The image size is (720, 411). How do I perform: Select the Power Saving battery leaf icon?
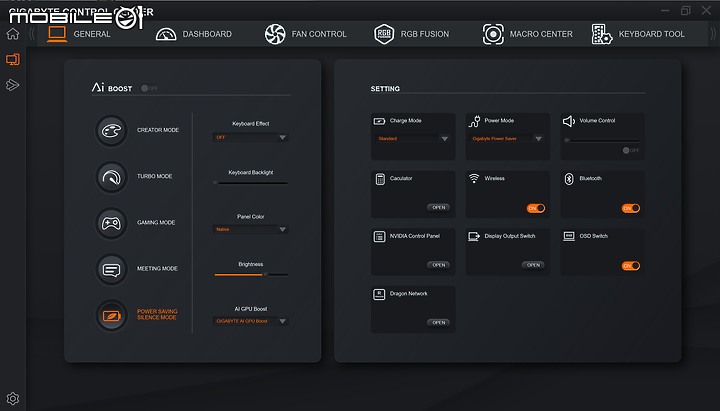[111, 315]
